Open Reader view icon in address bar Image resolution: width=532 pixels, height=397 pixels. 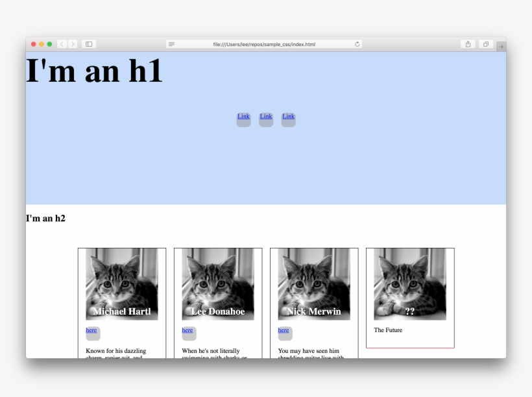click(x=172, y=44)
